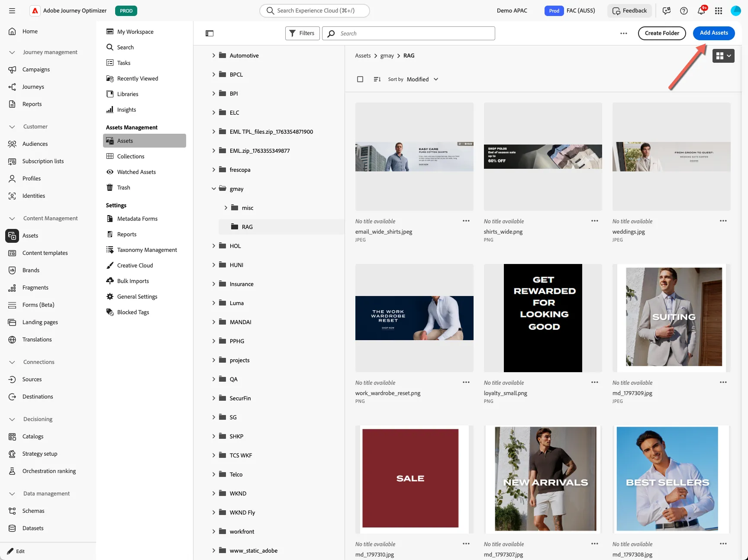The width and height of the screenshot is (748, 560).
Task: Open My Workspace
Action: (145, 32)
